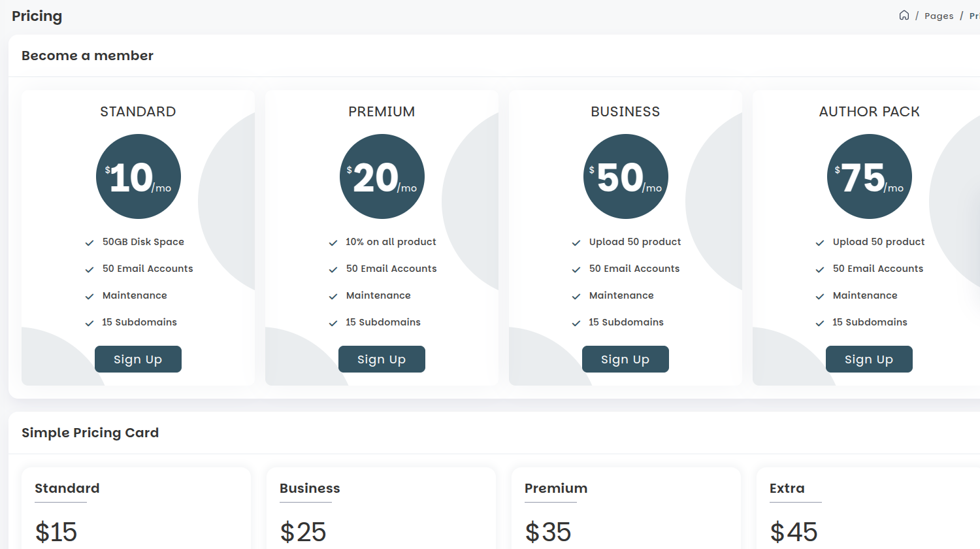Choose the Extra $45 pricing card
The image size is (980, 549).
pyautogui.click(x=869, y=510)
